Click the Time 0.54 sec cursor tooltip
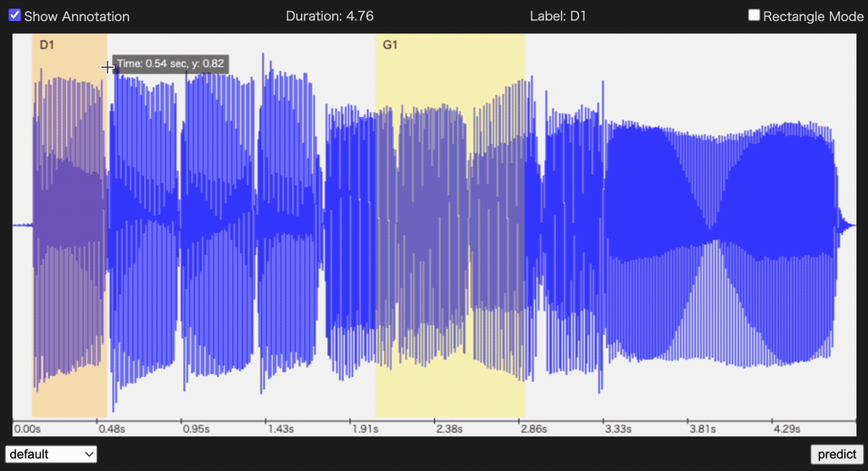Screen dimensions: 868x471 (170, 64)
